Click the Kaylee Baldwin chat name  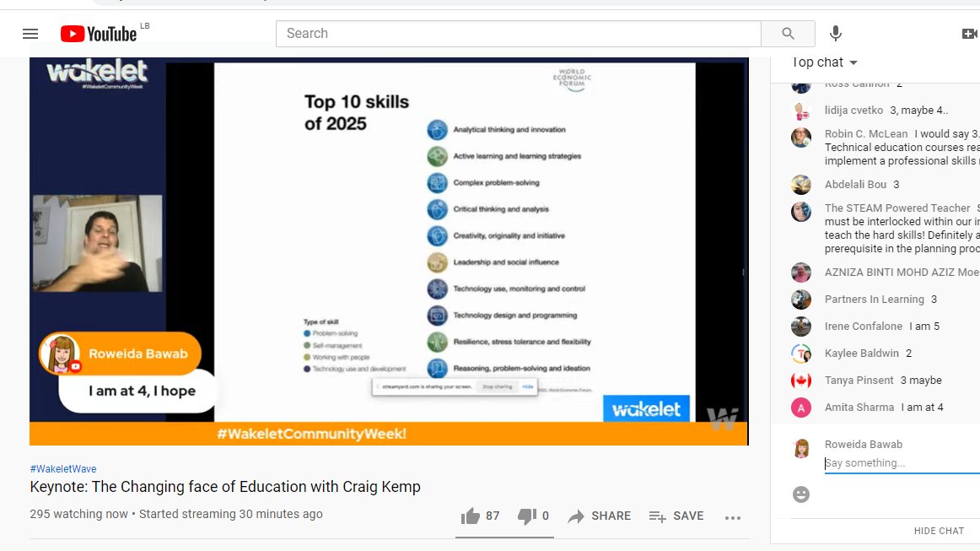861,354
